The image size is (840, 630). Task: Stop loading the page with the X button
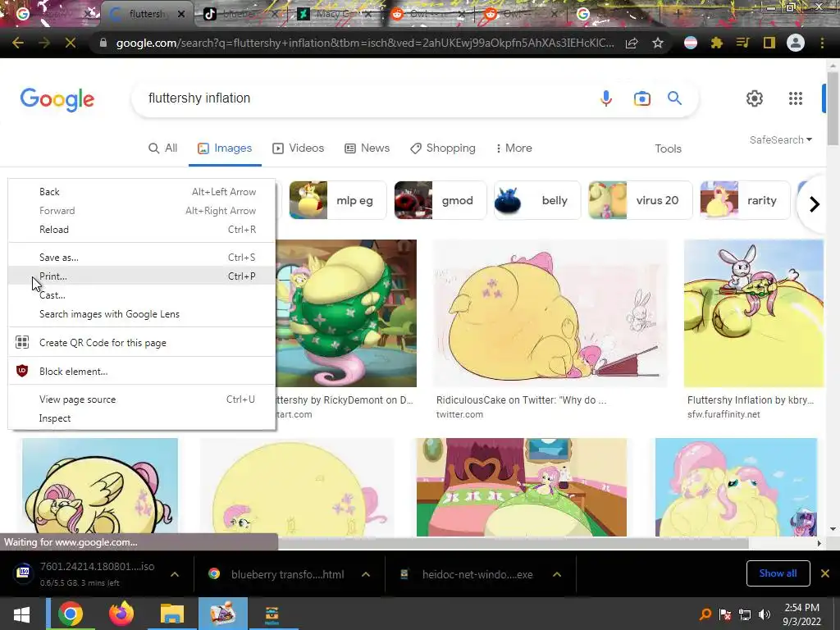tap(71, 43)
